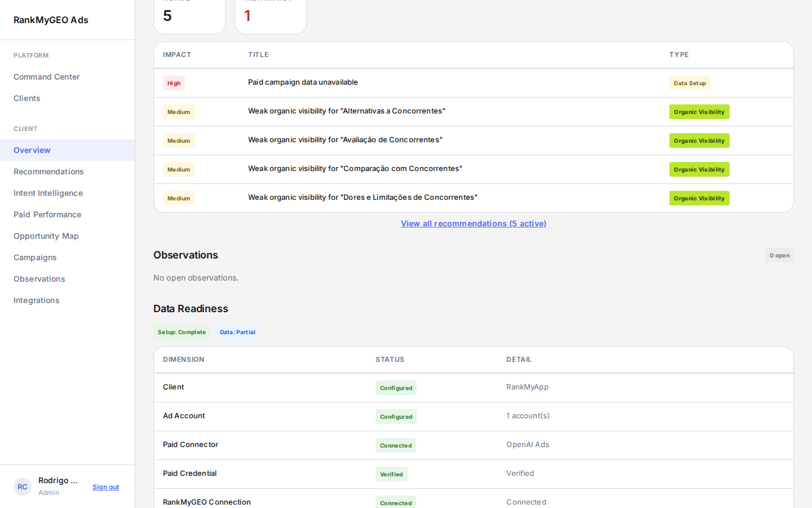The height and width of the screenshot is (508, 812).
Task: Click the Sign out link
Action: click(x=105, y=487)
